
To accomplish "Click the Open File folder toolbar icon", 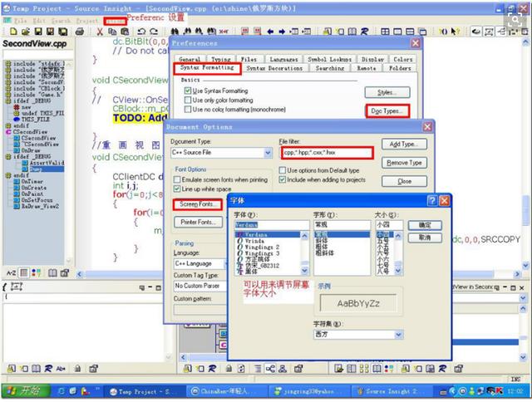I will click(x=26, y=32).
